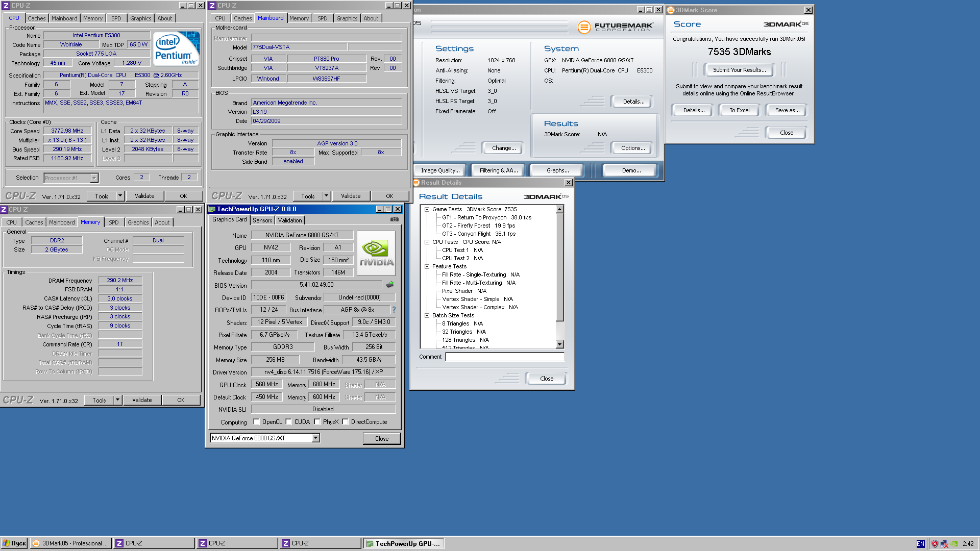This screenshot has width=980, height=551.
Task: Enable the CUDA checkbox
Action: (288, 422)
